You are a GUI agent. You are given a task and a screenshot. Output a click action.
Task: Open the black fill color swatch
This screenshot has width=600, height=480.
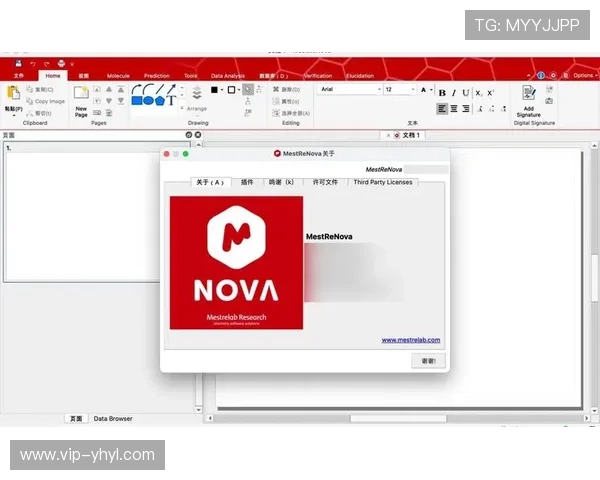[214, 89]
